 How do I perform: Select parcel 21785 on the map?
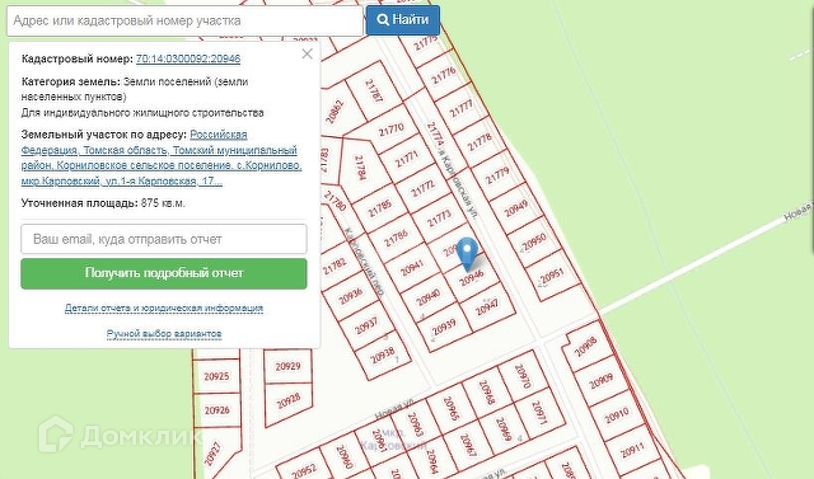point(379,209)
